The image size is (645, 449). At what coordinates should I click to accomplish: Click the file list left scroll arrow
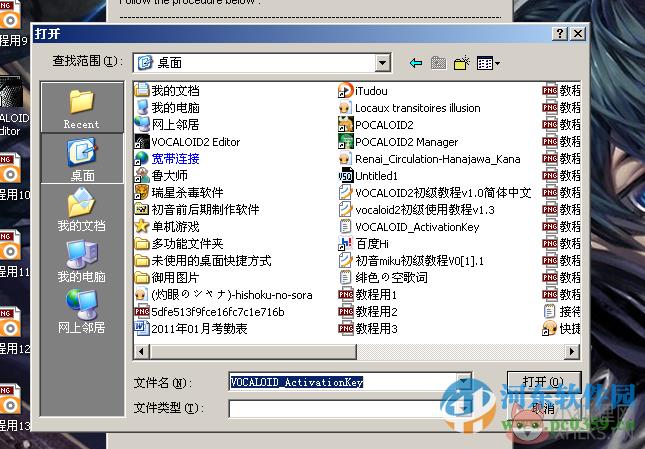[142, 352]
